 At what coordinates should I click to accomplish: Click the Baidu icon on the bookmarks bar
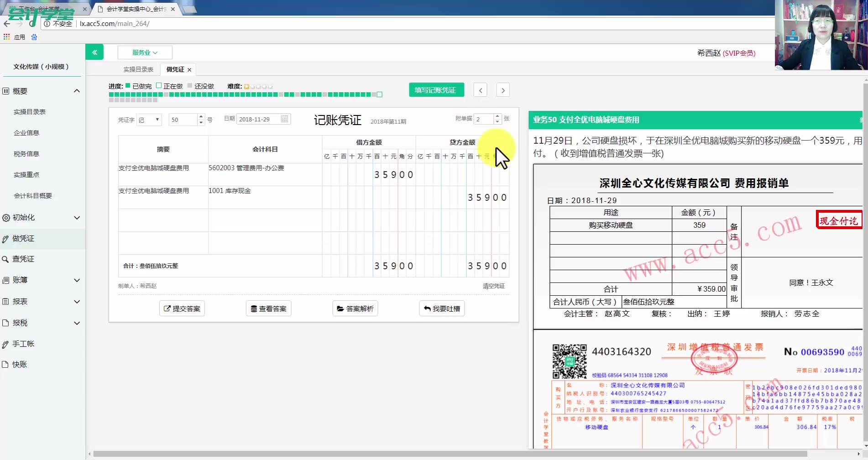34,37
